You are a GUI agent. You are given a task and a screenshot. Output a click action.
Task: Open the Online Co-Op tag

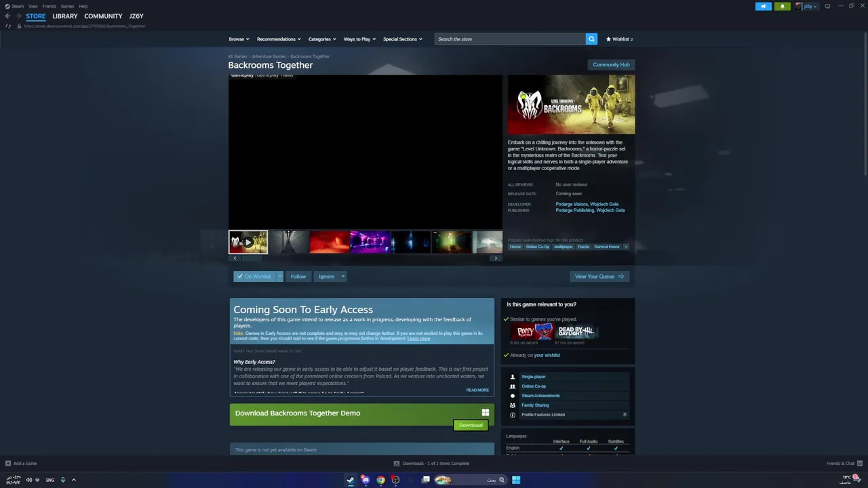coord(538,247)
